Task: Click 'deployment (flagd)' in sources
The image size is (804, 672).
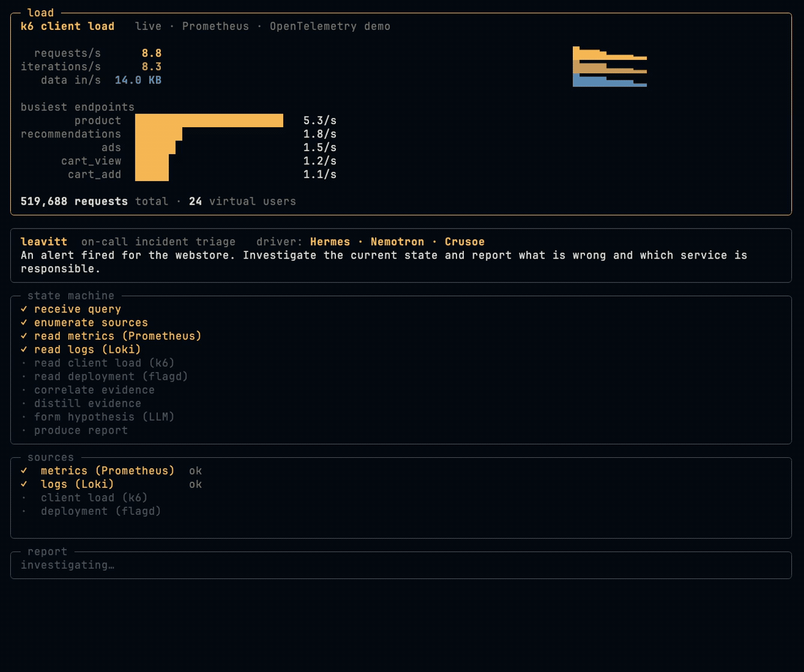Action: click(x=101, y=511)
